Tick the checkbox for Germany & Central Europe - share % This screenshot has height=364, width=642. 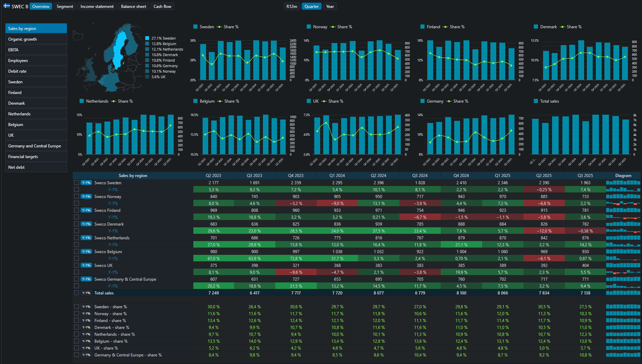[x=77, y=355]
